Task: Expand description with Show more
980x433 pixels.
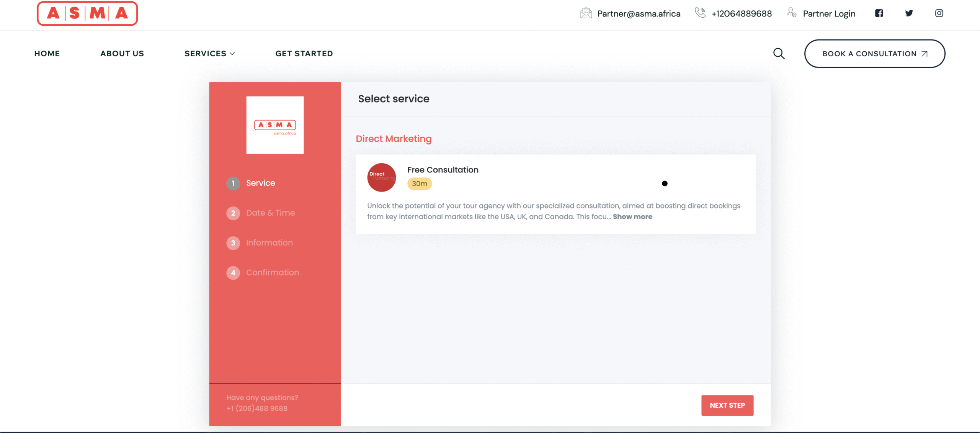Action: pos(632,217)
